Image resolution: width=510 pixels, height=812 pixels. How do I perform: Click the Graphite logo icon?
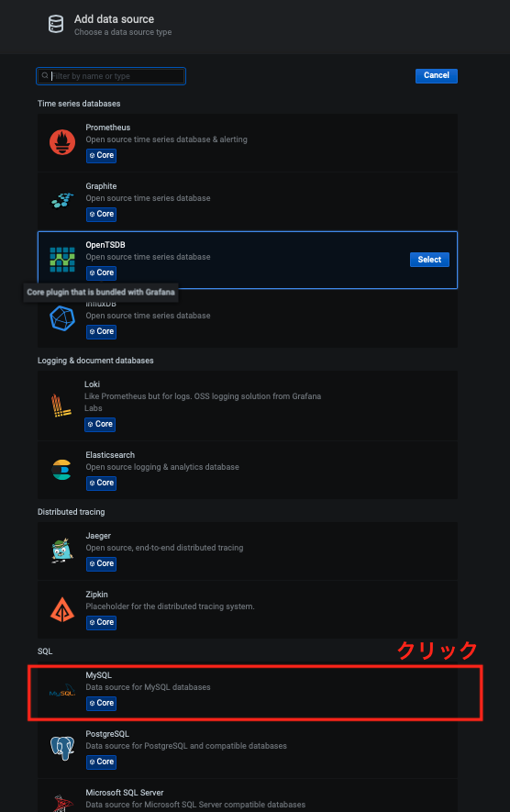[62, 200]
